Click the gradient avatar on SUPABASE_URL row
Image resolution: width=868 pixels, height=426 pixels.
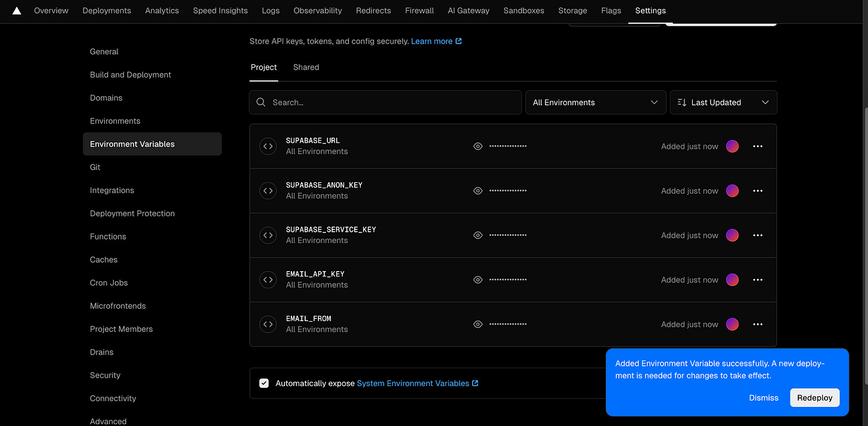732,146
